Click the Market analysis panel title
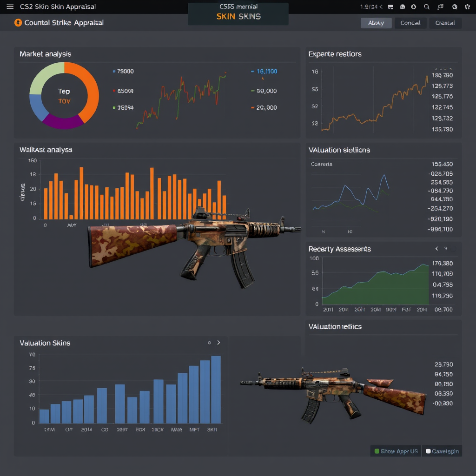476x476 pixels. tap(46, 54)
